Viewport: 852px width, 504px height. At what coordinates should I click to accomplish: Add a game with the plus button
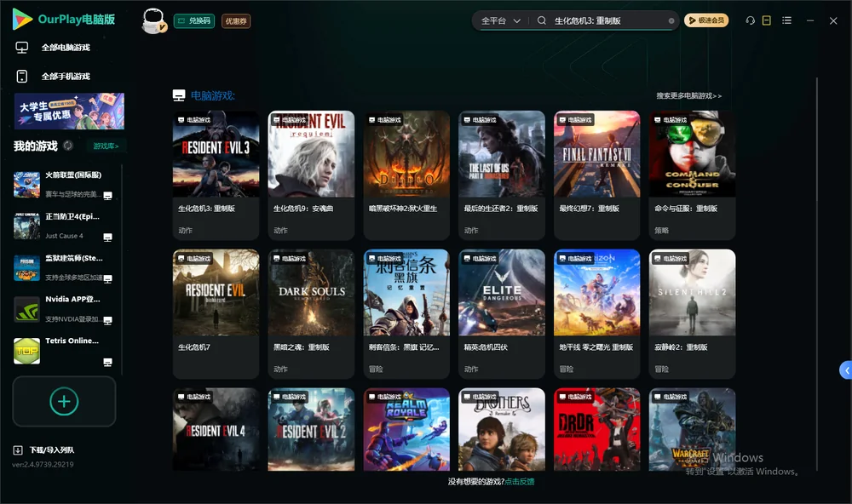click(64, 401)
